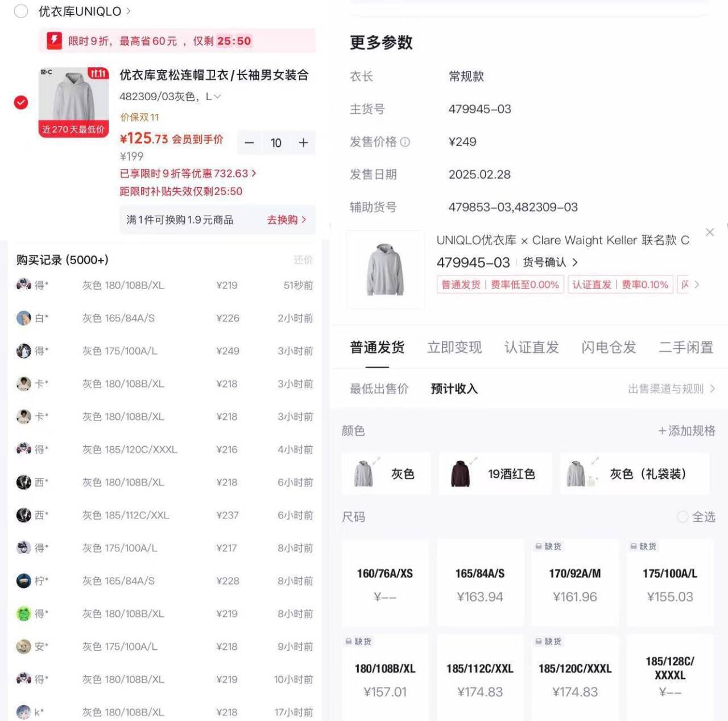This screenshot has width=728, height=721.
Task: Switch to the 立即变现 tab
Action: tap(454, 347)
